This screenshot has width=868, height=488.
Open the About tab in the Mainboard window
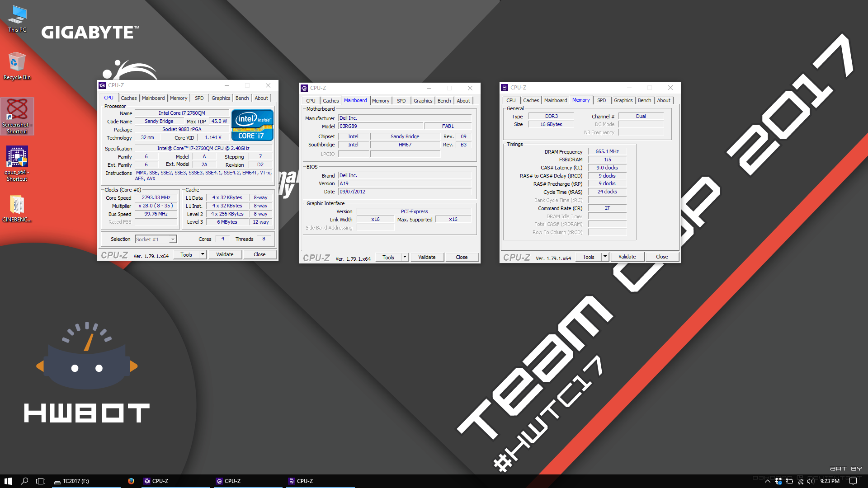(x=463, y=101)
